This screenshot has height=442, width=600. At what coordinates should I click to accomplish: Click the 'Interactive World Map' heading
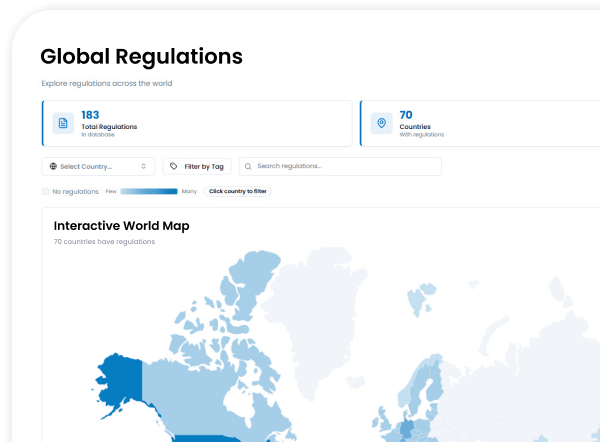click(121, 226)
